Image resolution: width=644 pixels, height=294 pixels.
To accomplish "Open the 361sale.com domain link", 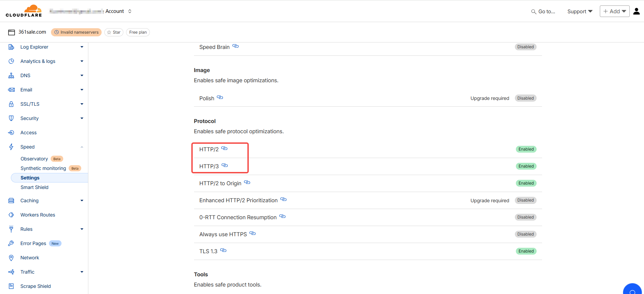I will tap(32, 32).
